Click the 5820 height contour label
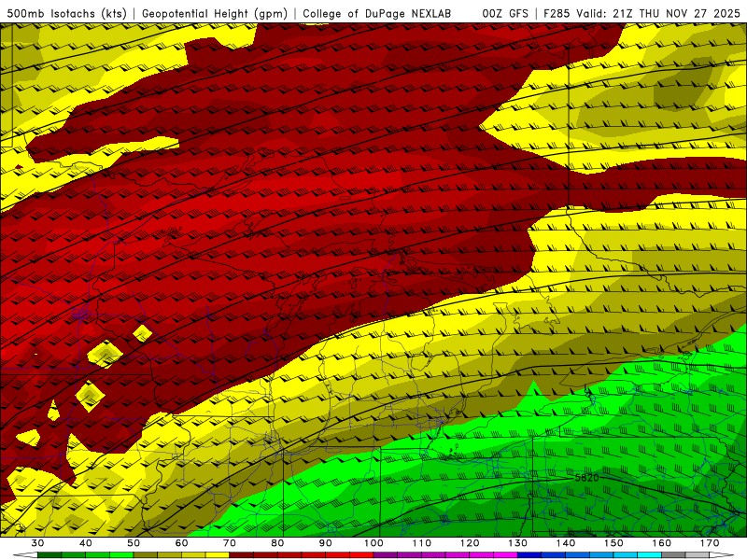The height and width of the screenshot is (560, 747). [586, 478]
